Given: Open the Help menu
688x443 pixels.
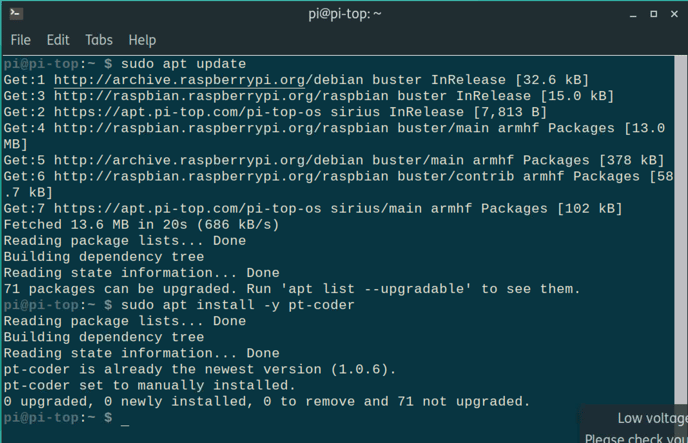Looking at the screenshot, I should point(142,40).
